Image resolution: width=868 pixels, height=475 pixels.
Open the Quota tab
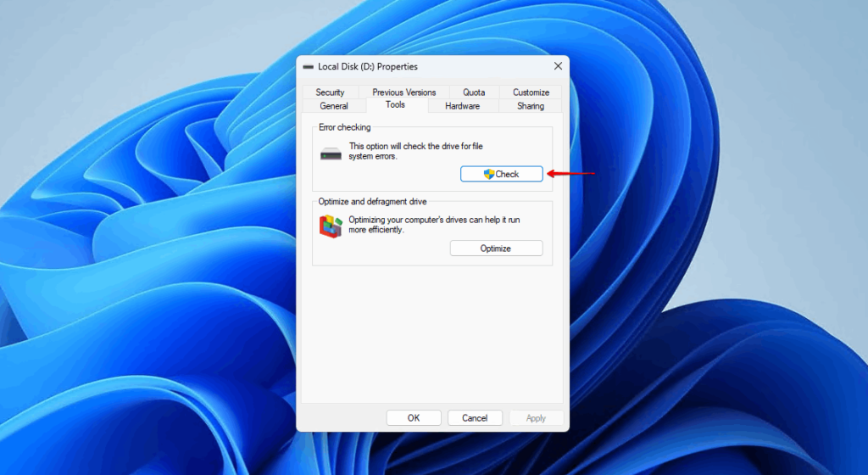pyautogui.click(x=474, y=92)
